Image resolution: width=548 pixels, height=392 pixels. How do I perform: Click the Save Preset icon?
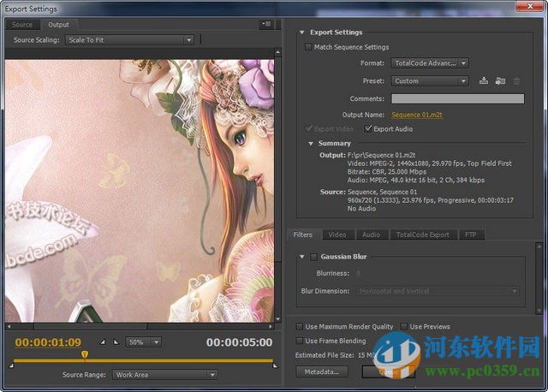pyautogui.click(x=483, y=80)
